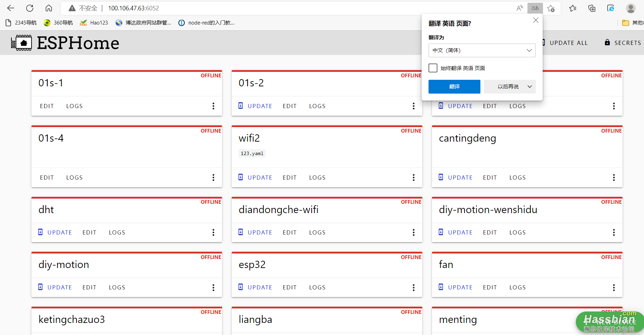The width and height of the screenshot is (644, 335).
Task: Expand the arrow next to 以后再说
Action: coord(530,87)
